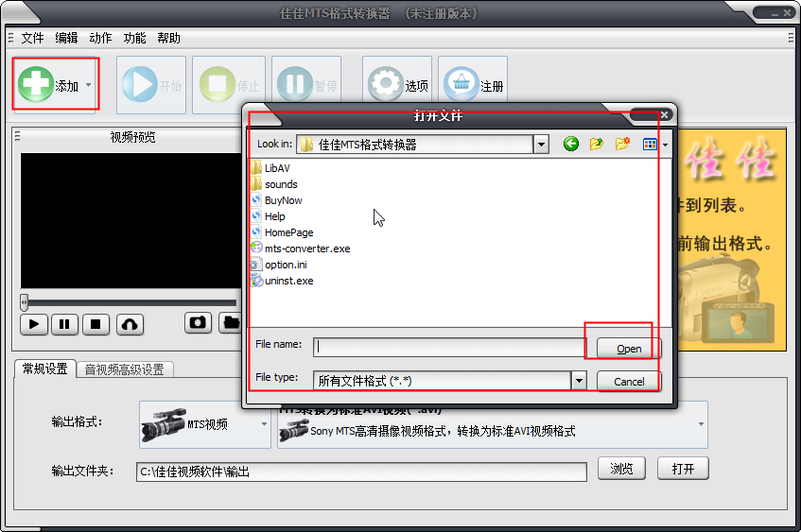801x532 pixels.
Task: Take a snapshot with the camera icon
Action: (198, 322)
